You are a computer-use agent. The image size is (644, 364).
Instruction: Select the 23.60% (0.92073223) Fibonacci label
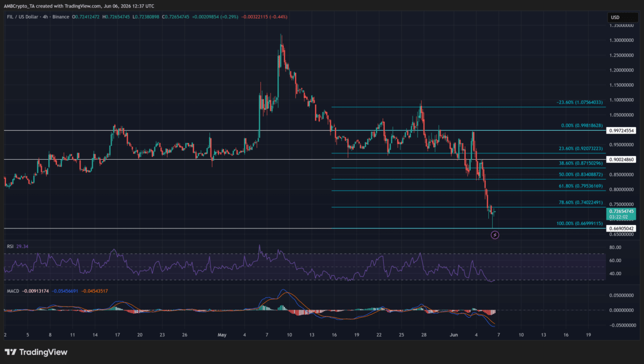click(x=581, y=149)
